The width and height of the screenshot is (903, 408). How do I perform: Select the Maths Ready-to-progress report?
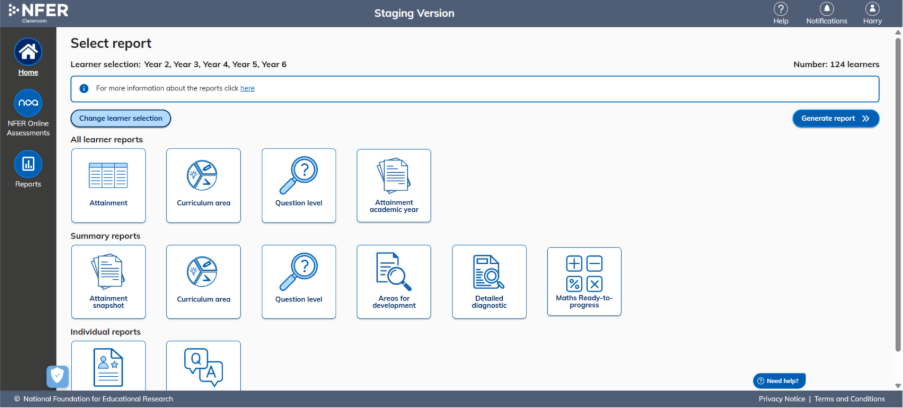[x=585, y=282]
